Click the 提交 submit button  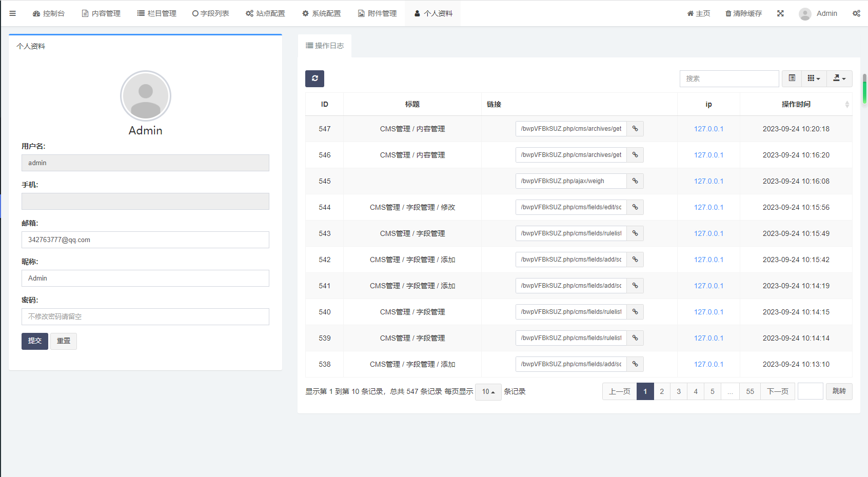[35, 341]
